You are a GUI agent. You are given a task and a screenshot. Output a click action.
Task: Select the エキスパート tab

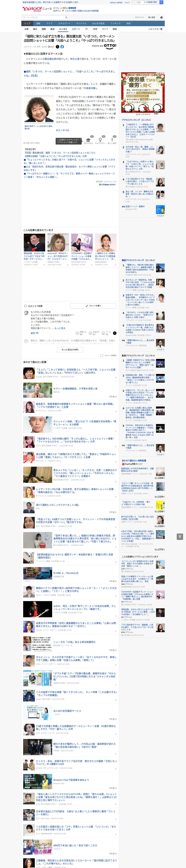click(64, 23)
